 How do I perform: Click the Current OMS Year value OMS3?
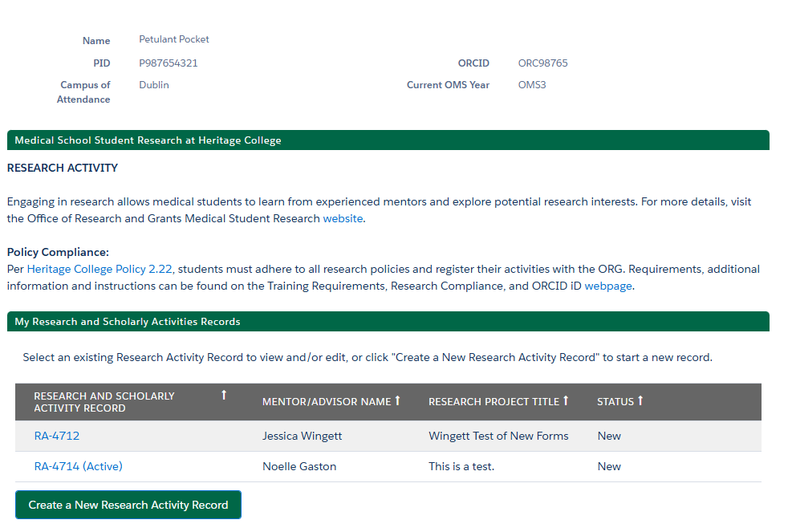(x=531, y=84)
